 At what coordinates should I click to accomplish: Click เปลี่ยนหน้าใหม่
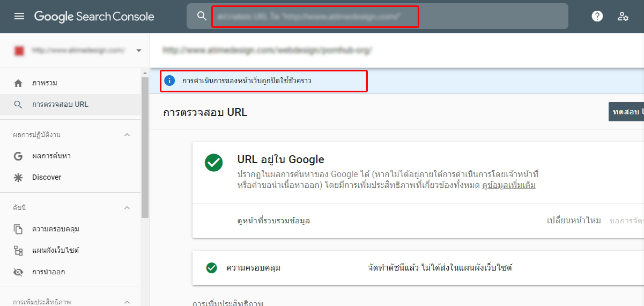coord(574,221)
